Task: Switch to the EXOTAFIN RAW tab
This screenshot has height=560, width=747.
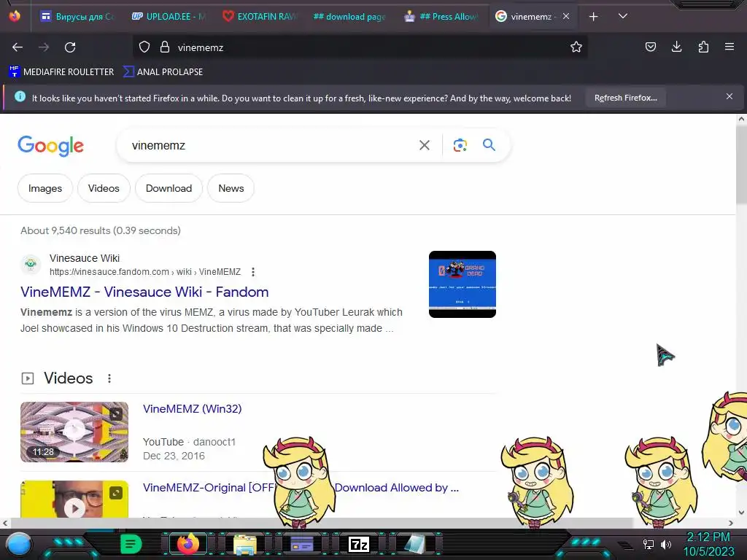Action: pos(260,17)
